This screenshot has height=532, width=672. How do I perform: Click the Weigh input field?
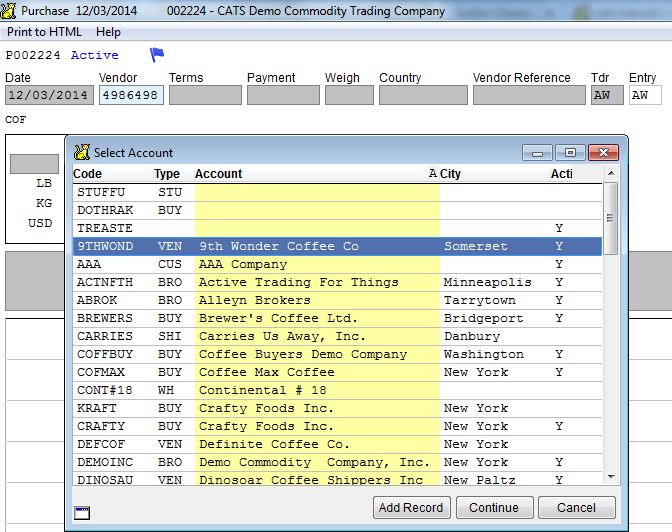coord(349,95)
